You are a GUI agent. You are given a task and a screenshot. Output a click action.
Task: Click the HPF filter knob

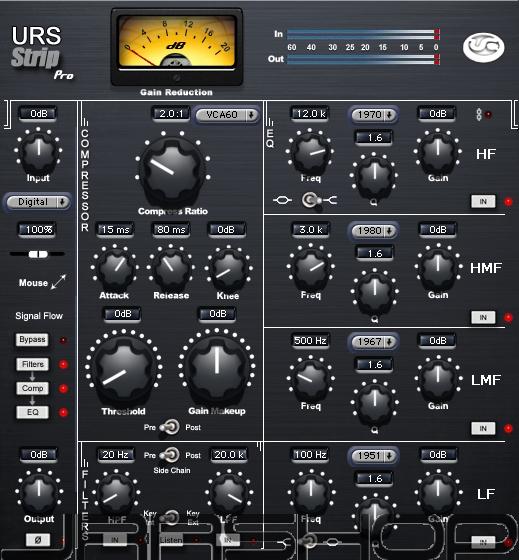point(116,493)
